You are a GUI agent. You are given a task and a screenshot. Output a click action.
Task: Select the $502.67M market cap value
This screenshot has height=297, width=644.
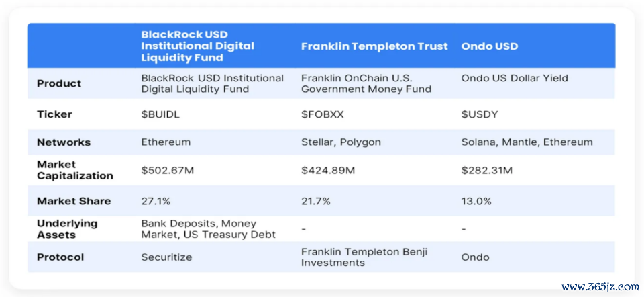(168, 171)
